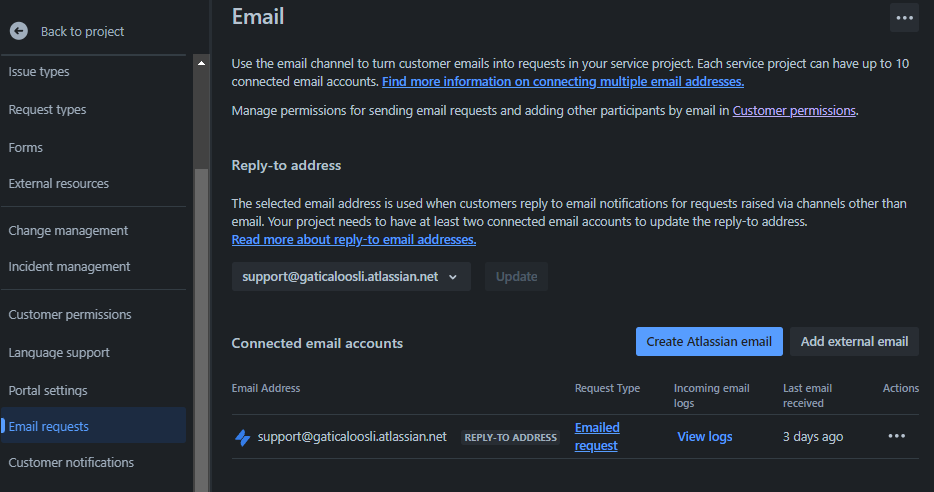Click the support@gaticaloosli.atlassian.net table cell

(352, 437)
